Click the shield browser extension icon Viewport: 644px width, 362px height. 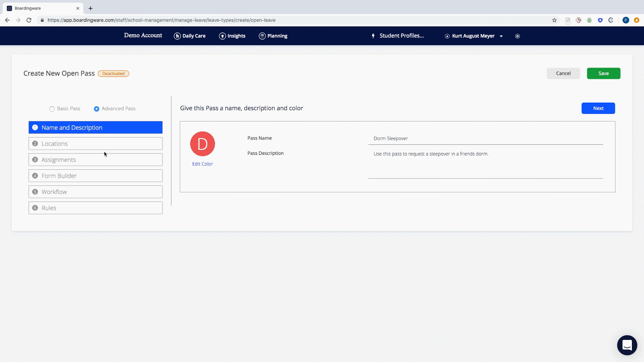click(568, 20)
